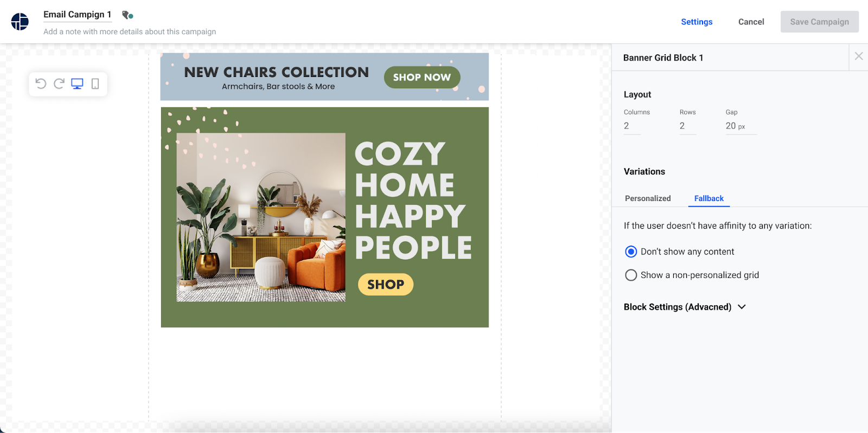The width and height of the screenshot is (868, 433).
Task: Click the redo arrow icon
Action: pos(59,83)
